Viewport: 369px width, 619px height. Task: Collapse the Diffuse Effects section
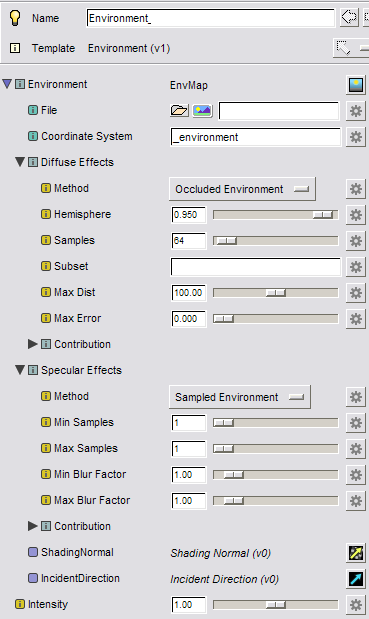(20, 162)
